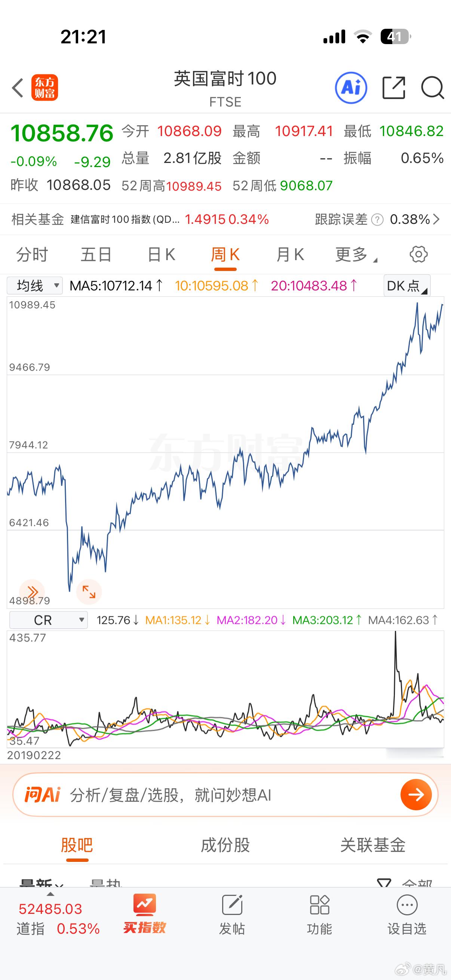Screen dimensions: 451x980
Task: Switch to the 日K tab
Action: (x=161, y=254)
